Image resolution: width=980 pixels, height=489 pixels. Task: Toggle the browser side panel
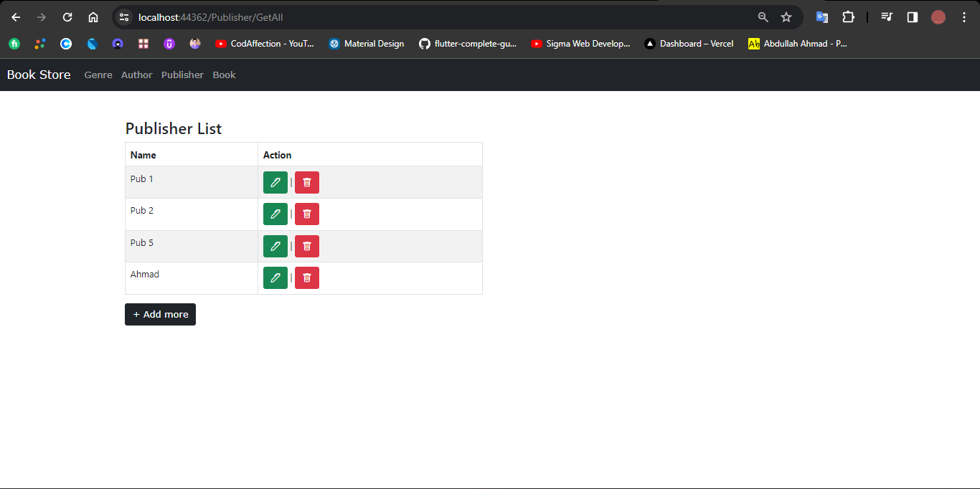click(x=913, y=17)
